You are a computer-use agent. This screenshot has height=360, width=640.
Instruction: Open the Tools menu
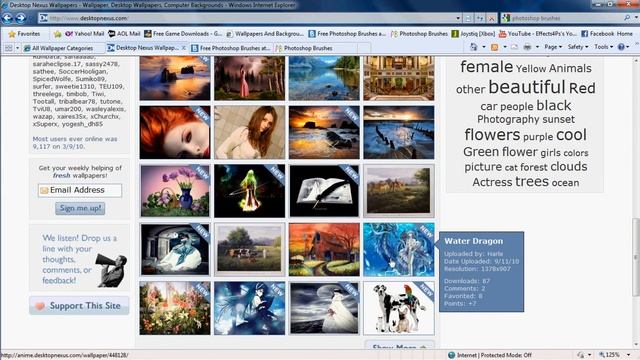click(x=603, y=47)
